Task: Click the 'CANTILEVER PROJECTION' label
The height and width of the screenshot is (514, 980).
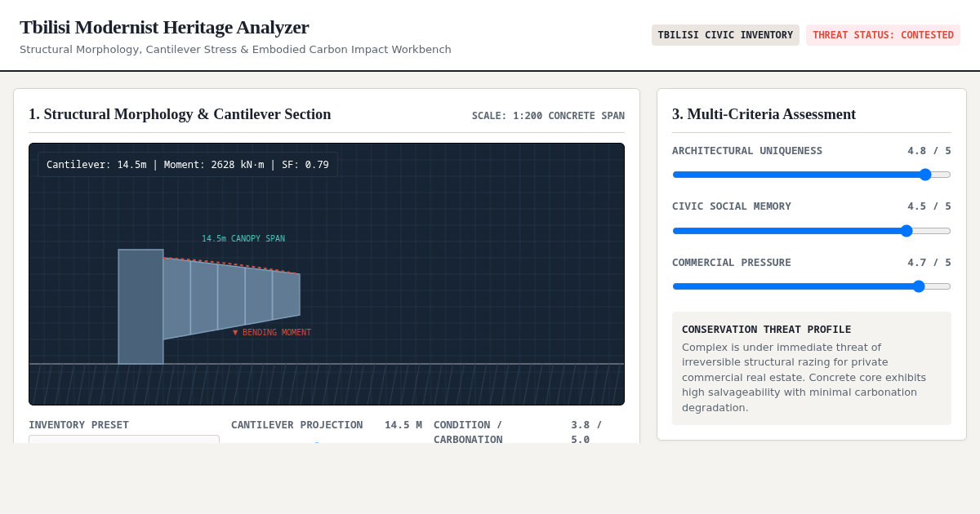Action: point(296,425)
